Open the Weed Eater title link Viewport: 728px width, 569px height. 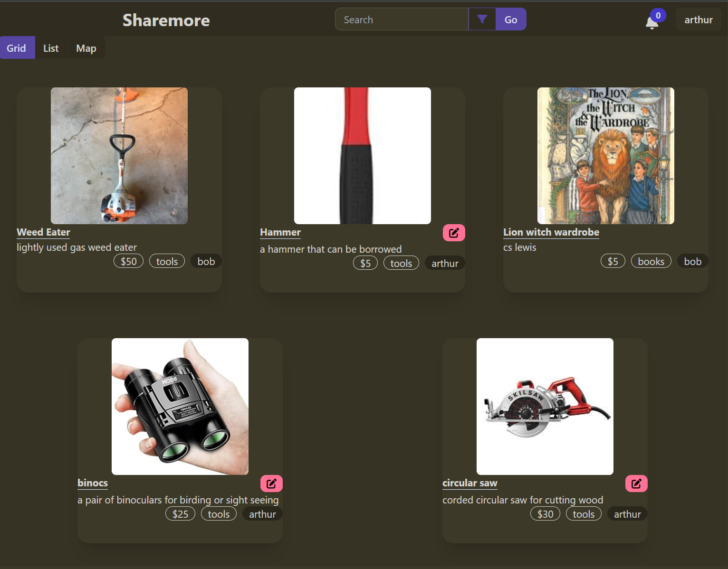click(43, 232)
